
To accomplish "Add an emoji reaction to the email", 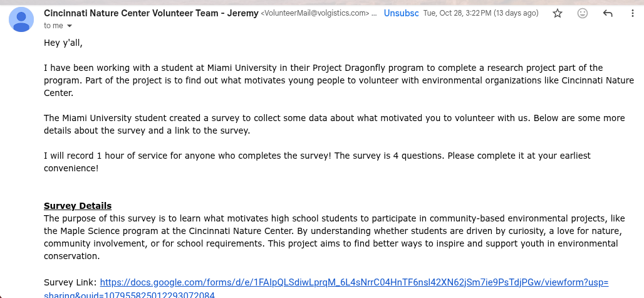I will click(x=583, y=14).
